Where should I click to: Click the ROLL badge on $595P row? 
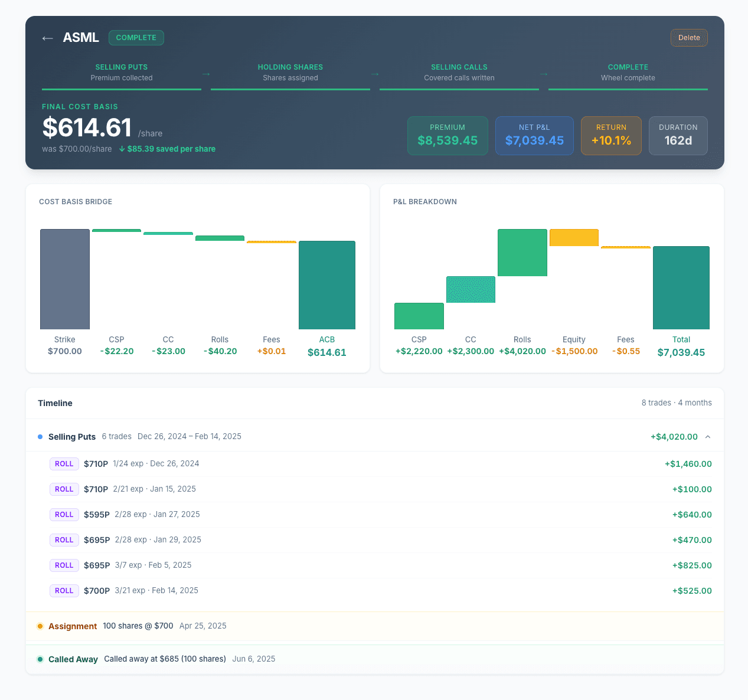[x=64, y=515]
